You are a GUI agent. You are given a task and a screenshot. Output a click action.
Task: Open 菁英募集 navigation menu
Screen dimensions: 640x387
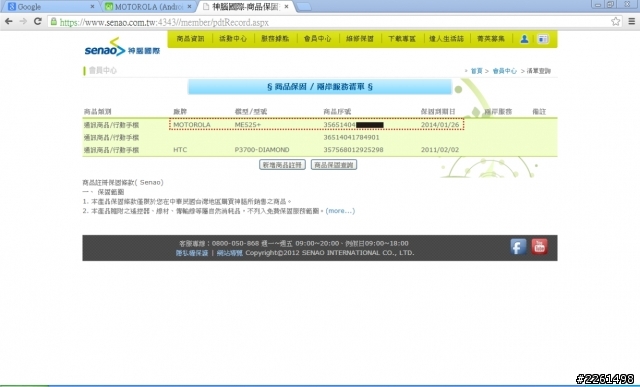pos(491,39)
